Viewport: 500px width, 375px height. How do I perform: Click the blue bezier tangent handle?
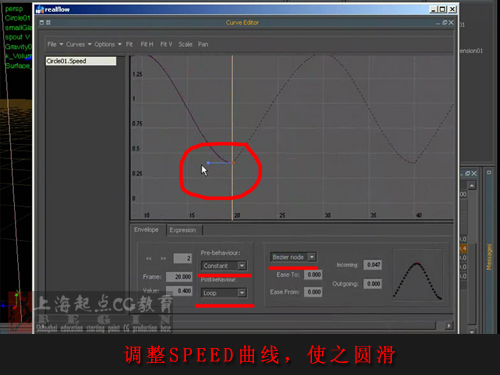click(208, 163)
